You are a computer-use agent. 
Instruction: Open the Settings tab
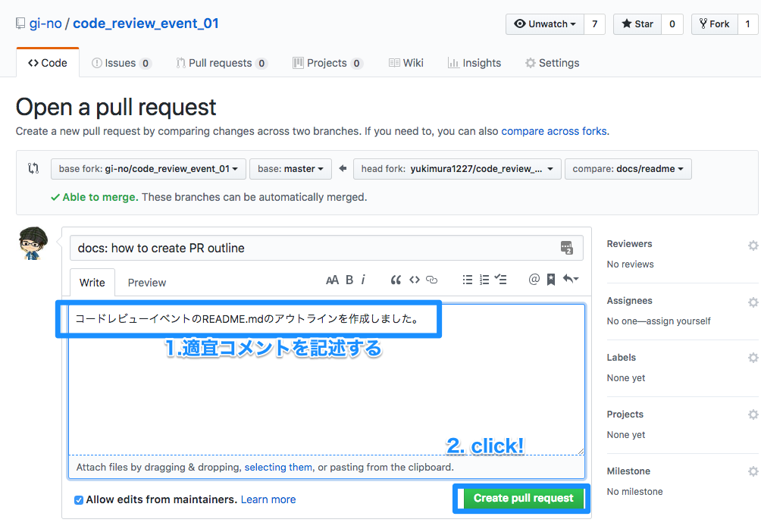(553, 63)
